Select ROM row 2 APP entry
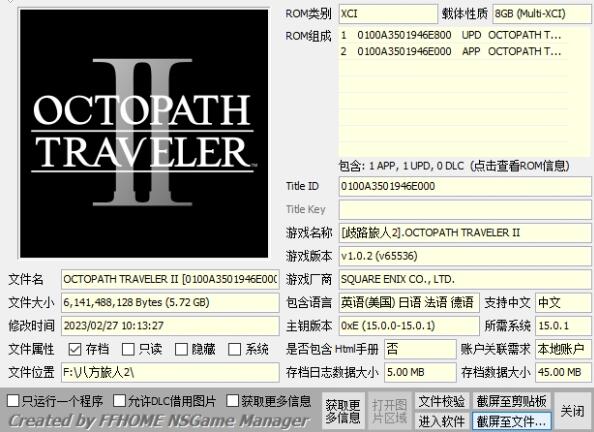The width and height of the screenshot is (594, 432). [x=453, y=51]
